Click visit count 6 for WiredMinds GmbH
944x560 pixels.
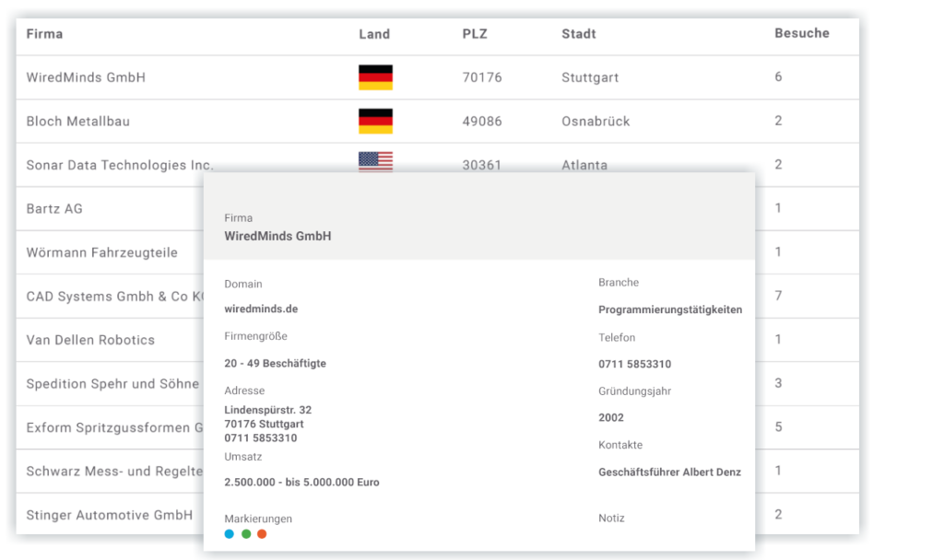778,77
